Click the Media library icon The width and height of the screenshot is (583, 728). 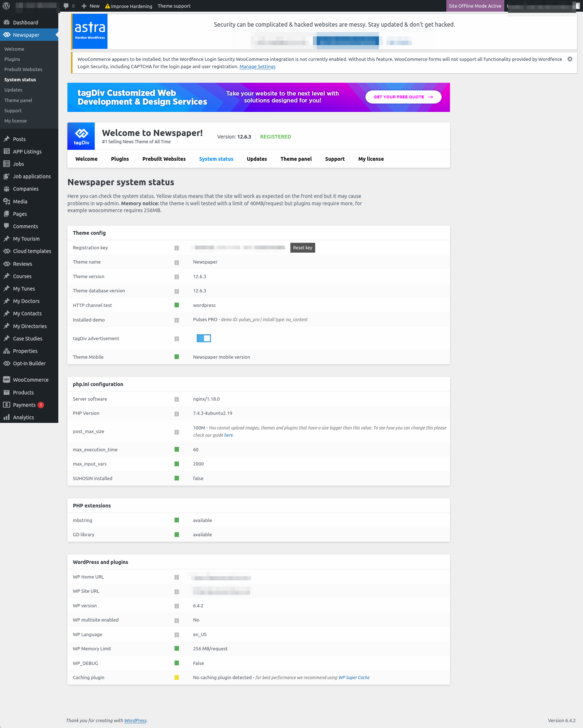point(7,202)
